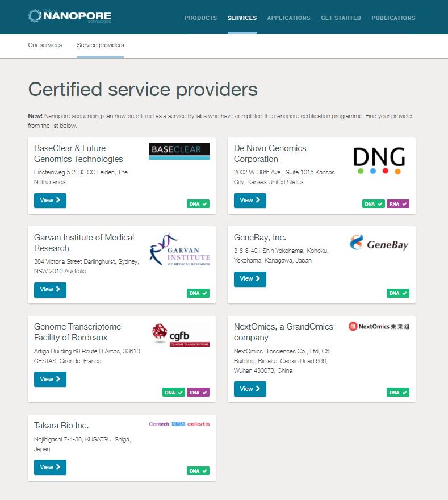Open the Products menu
The height and width of the screenshot is (500, 448).
[200, 18]
